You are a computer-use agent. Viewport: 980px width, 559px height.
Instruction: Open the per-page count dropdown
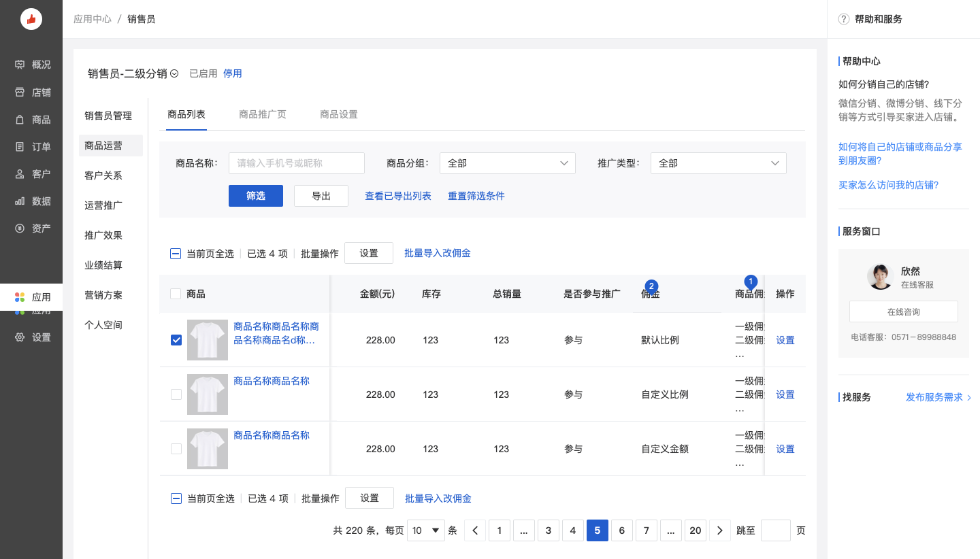(426, 530)
